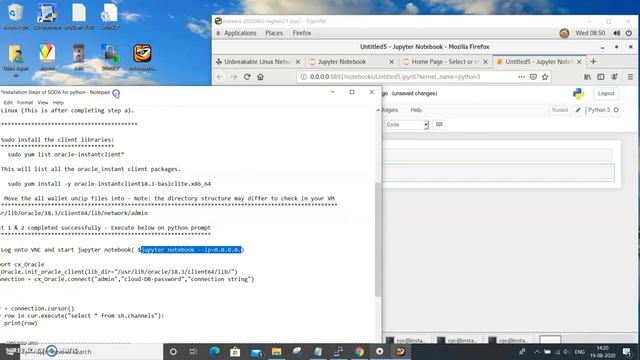Click the highlighted jupyter notebook --ip command text
Viewport: 640px width, 360px height.
191,250
